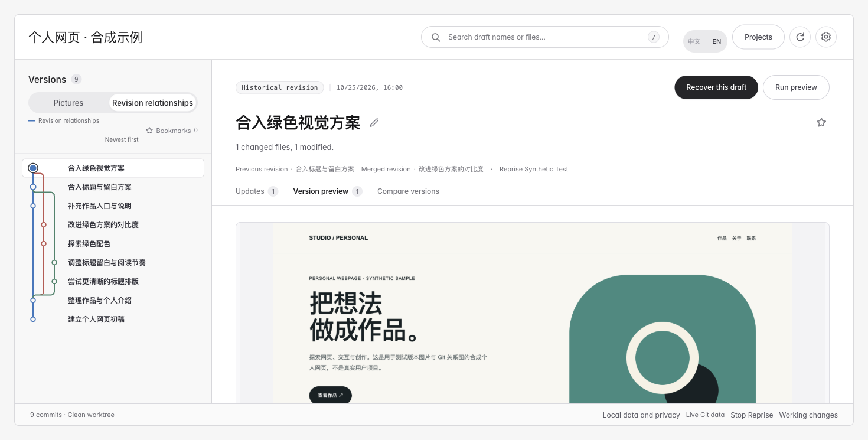Screen dimensions: 868x440
Task: Click the refresh icon in header
Action: pyautogui.click(x=800, y=37)
